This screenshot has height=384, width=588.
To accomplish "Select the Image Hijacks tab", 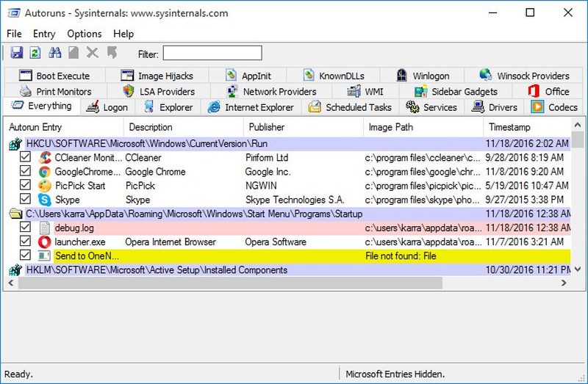I will 157,76.
